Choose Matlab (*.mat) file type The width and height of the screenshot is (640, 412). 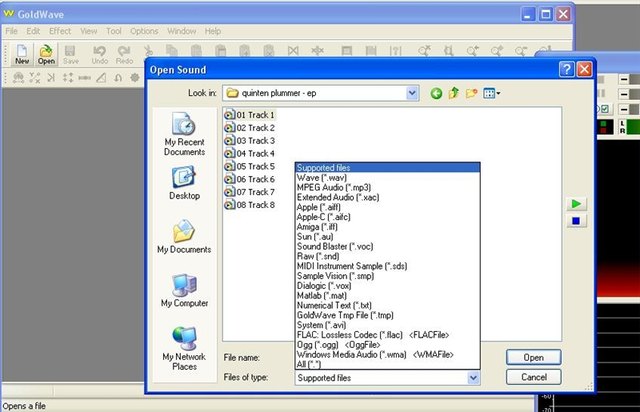pyautogui.click(x=387, y=295)
